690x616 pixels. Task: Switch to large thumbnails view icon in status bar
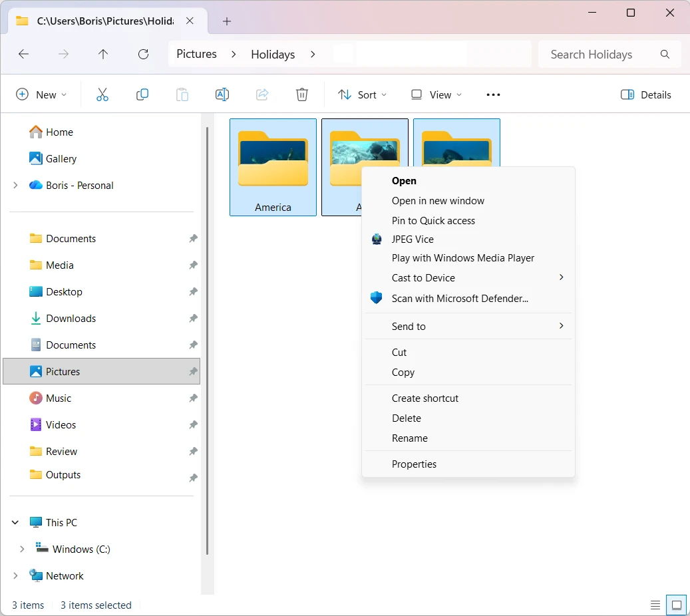click(x=677, y=605)
